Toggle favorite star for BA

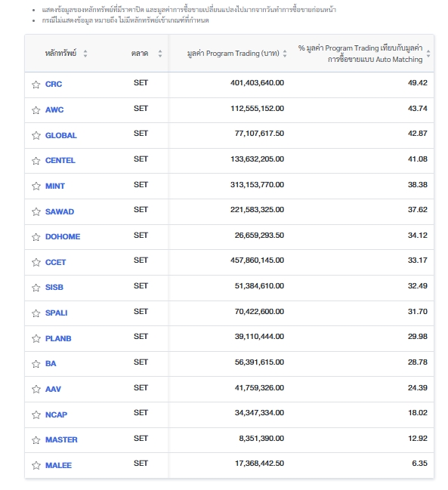point(36,364)
